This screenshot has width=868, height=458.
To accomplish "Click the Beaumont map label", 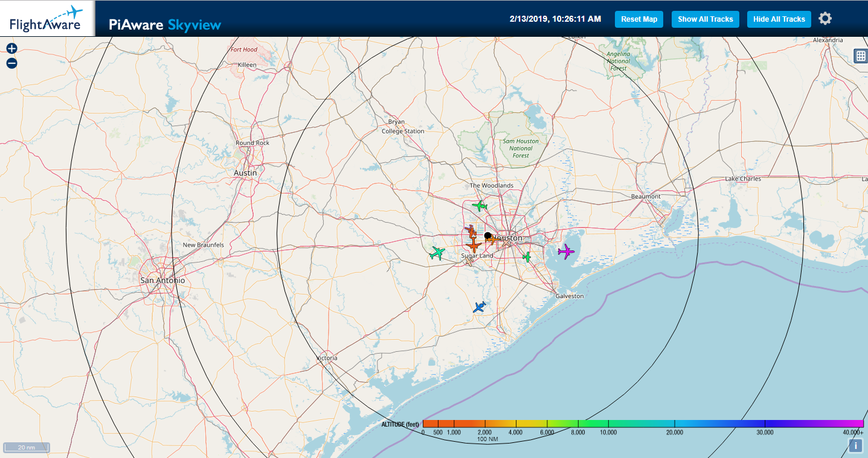I will click(646, 197).
